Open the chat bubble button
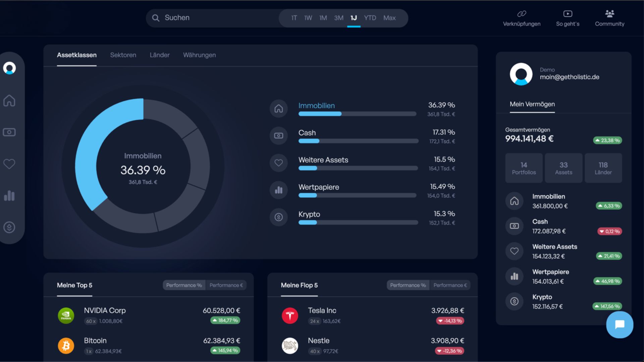Screen dimensions: 644x362 (x=620, y=324)
